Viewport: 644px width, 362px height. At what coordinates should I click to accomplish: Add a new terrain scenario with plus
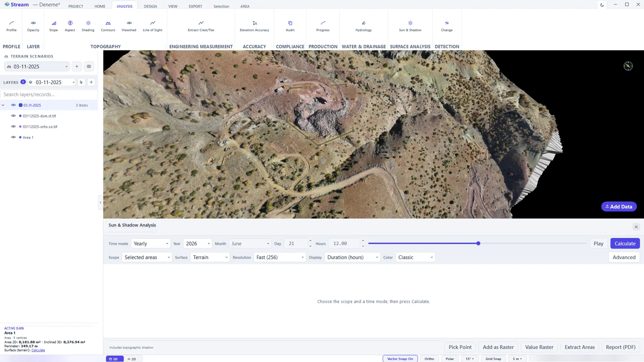click(77, 66)
